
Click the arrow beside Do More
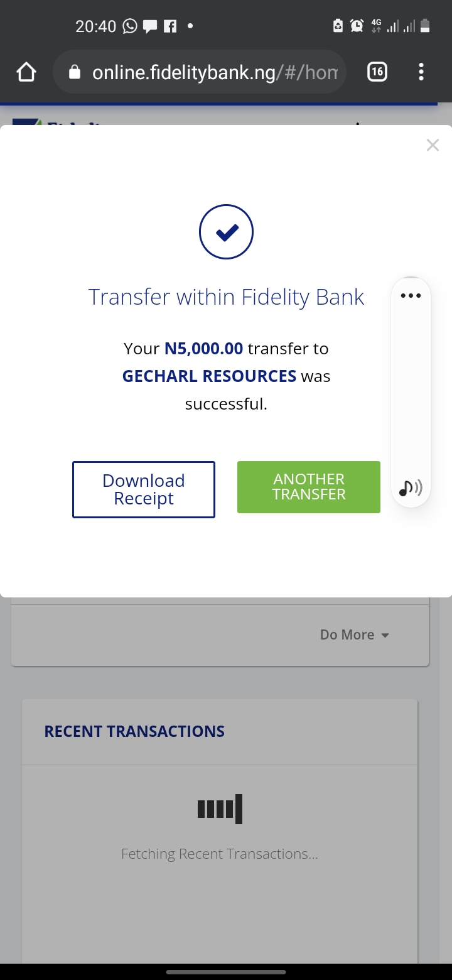coord(385,635)
